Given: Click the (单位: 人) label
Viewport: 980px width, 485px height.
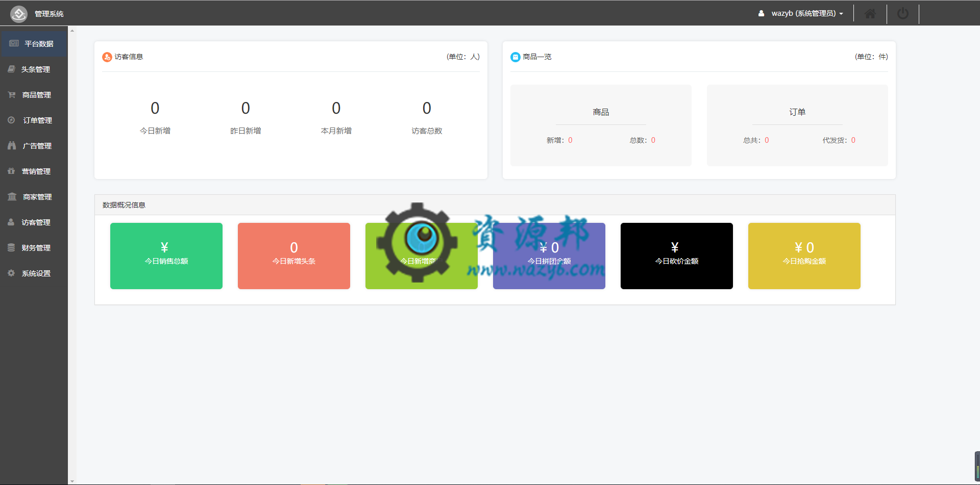Looking at the screenshot, I should pyautogui.click(x=463, y=57).
